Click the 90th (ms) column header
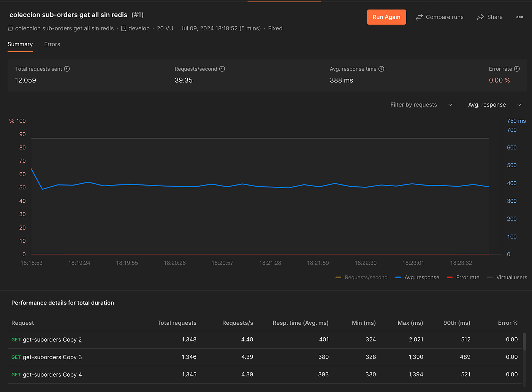Screen dimensions: 532x392 tap(457, 323)
